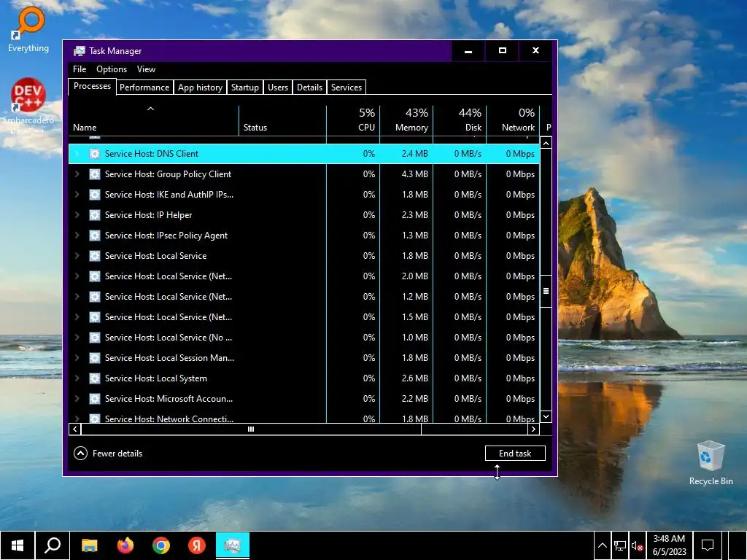Expand the Service Host: Microsoft Account row
Image resolution: width=747 pixels, height=560 pixels.
(x=77, y=399)
